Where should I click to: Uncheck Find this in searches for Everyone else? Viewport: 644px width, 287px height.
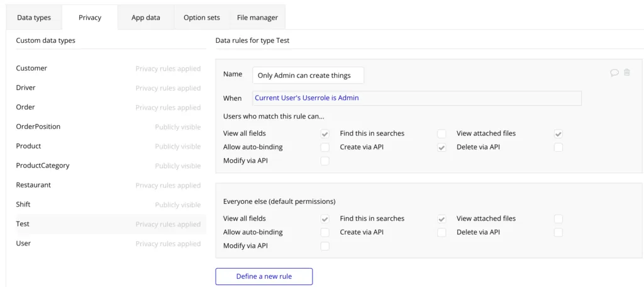[x=441, y=219]
